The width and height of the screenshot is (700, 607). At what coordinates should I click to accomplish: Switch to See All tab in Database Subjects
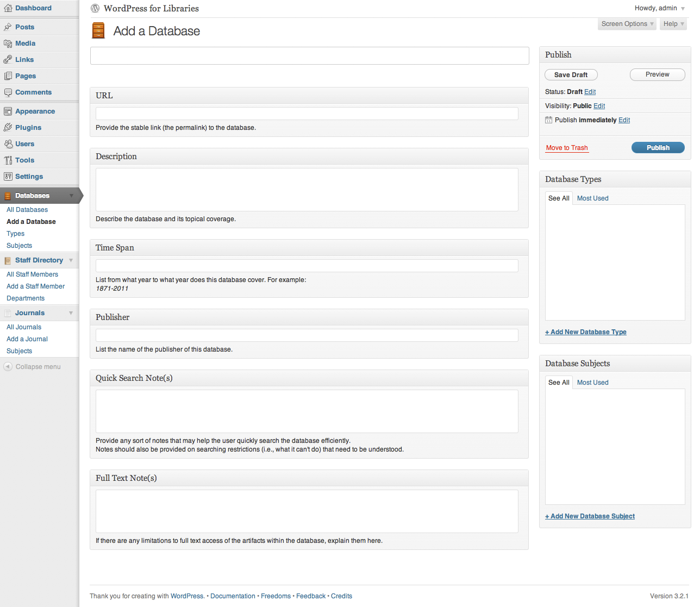[559, 383]
